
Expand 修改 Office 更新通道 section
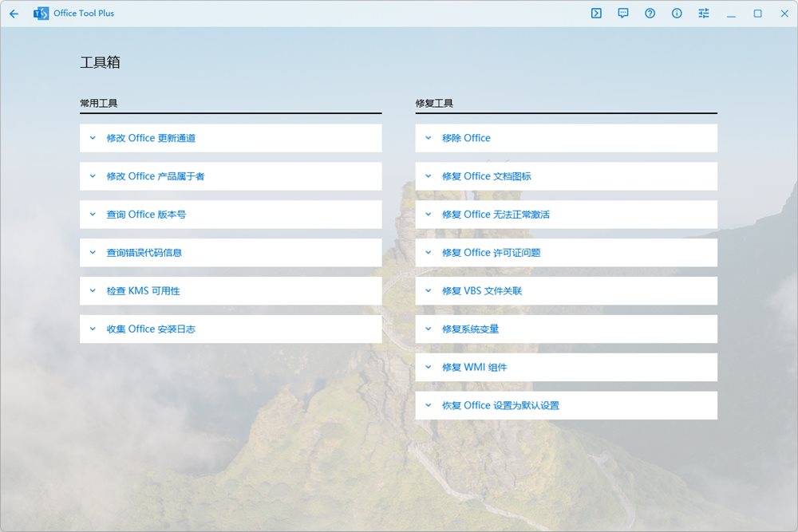click(x=231, y=138)
